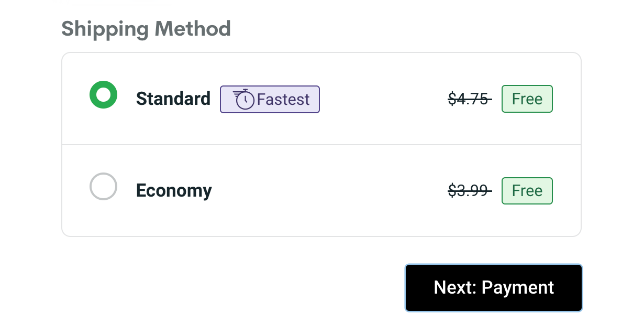644x334 pixels.
Task: Select the Economy shipping radio button
Action: click(103, 186)
